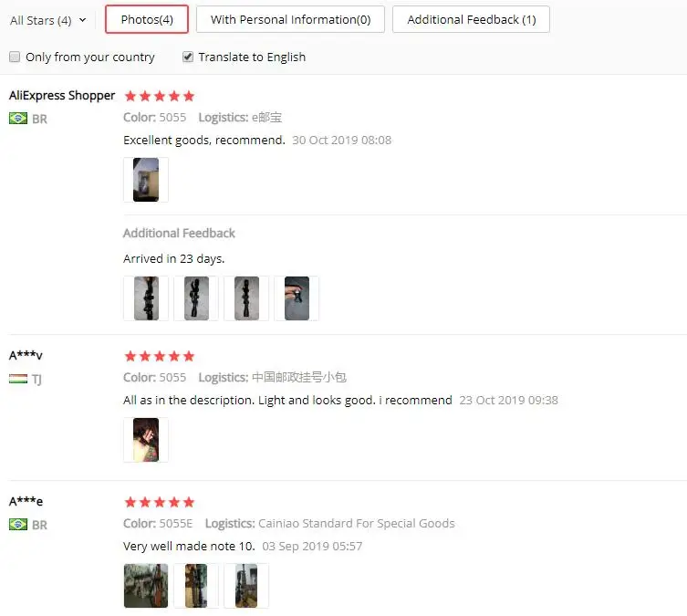Open the All Stars (4) dropdown

click(x=48, y=20)
